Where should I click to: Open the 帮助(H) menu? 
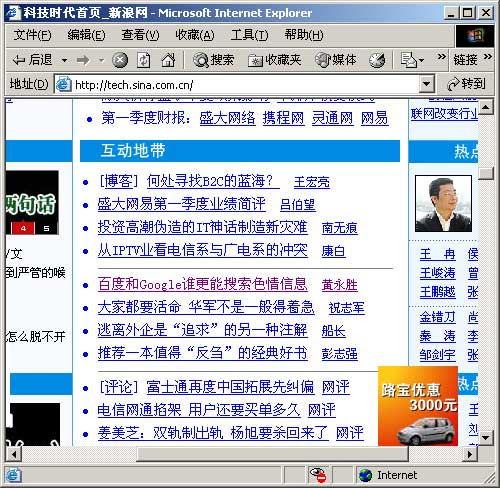304,35
